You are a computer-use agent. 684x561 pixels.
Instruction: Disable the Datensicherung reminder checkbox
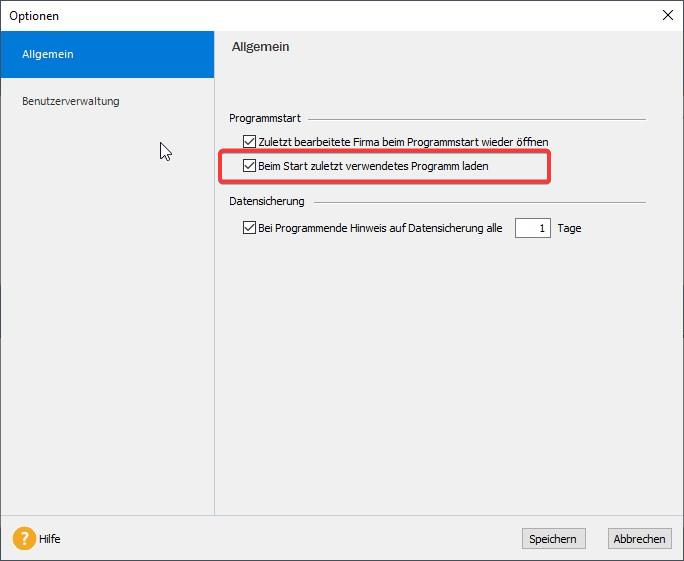coord(250,228)
